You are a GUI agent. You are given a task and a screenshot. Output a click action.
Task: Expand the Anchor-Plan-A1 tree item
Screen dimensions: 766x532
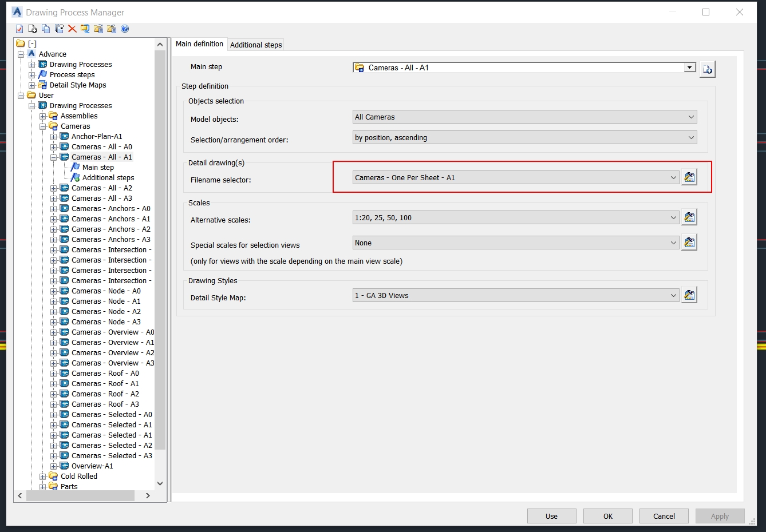coord(53,136)
